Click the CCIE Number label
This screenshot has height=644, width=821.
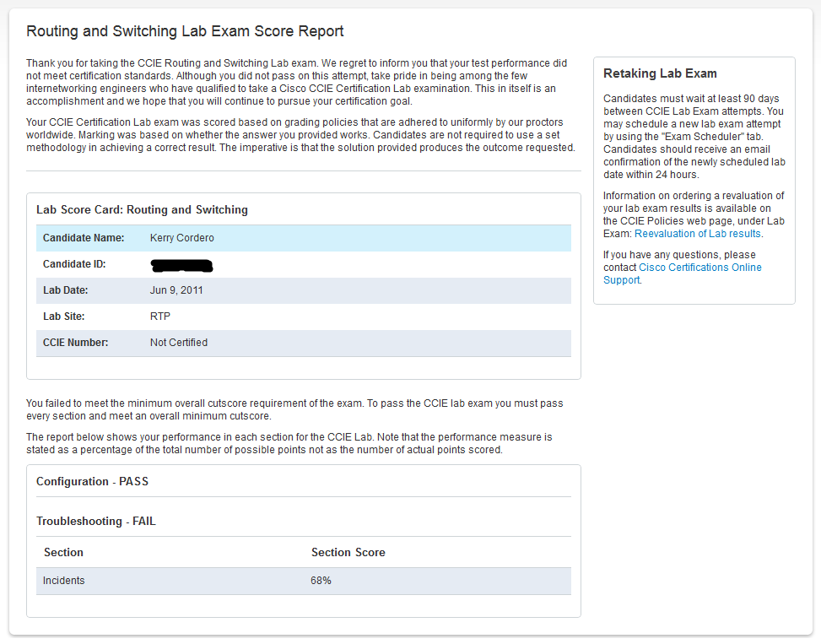[77, 343]
